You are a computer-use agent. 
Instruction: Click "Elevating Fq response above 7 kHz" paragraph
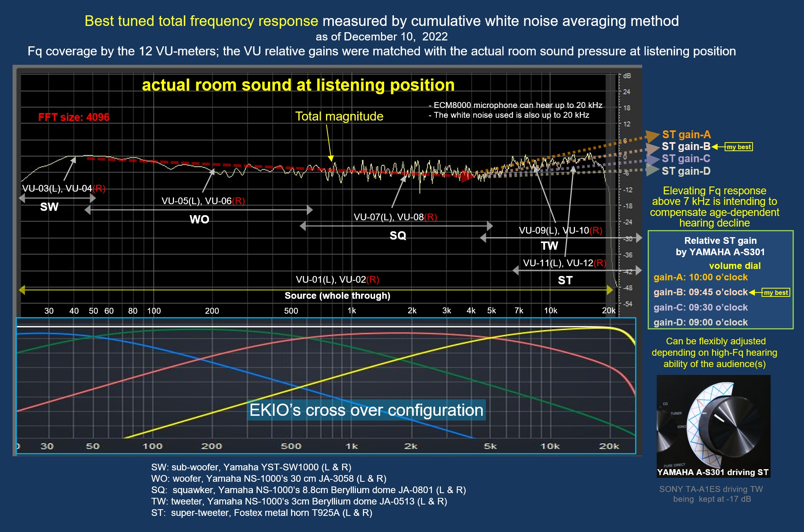(x=714, y=207)
